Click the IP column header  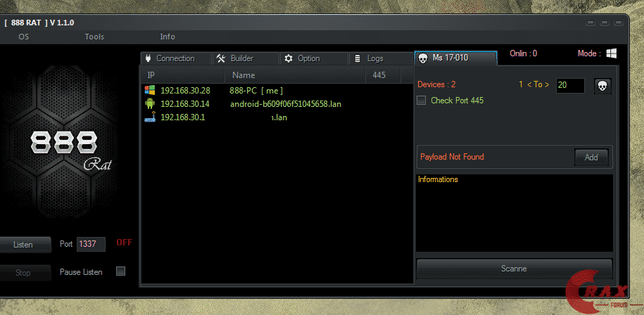(183, 75)
